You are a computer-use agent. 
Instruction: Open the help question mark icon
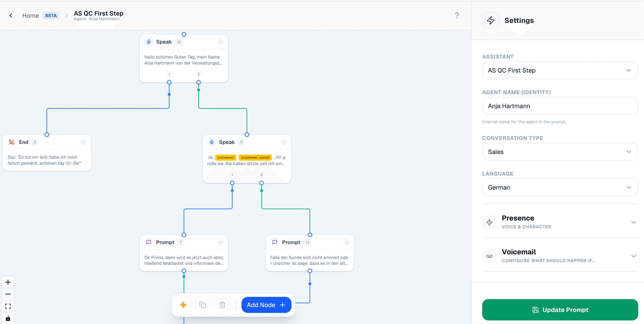(457, 16)
